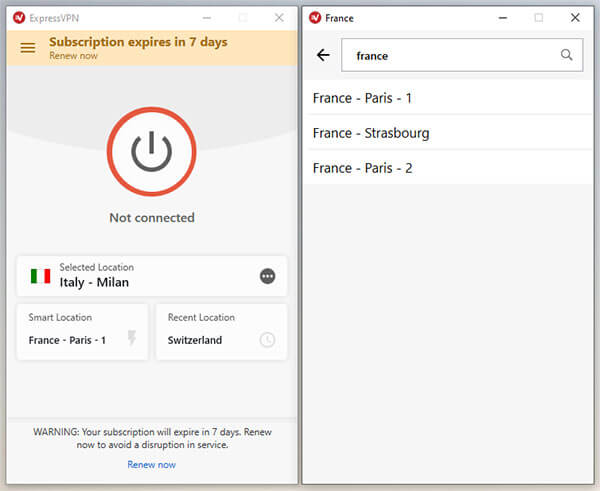The image size is (600, 491).
Task: Select France - Paris - 2 result
Action: pyautogui.click(x=448, y=168)
